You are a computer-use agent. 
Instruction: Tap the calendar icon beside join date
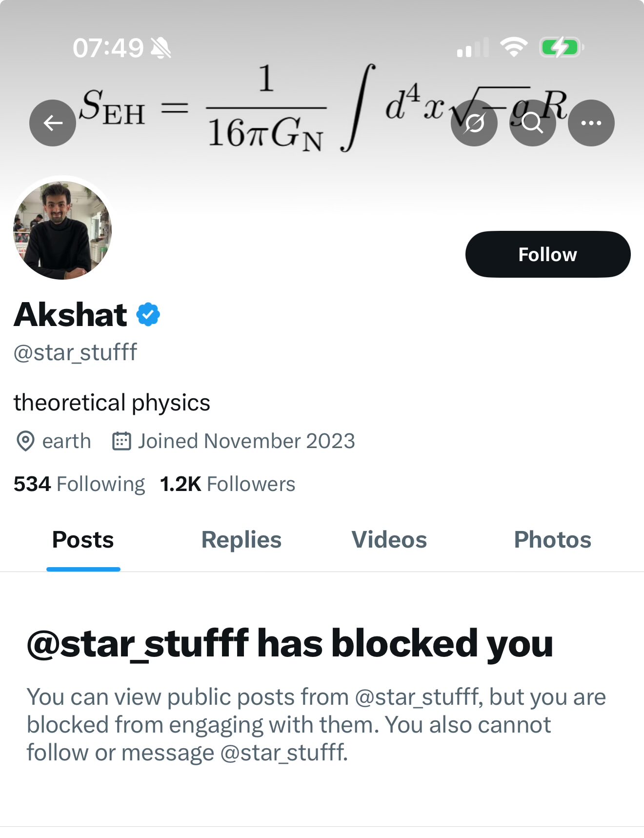coord(121,441)
